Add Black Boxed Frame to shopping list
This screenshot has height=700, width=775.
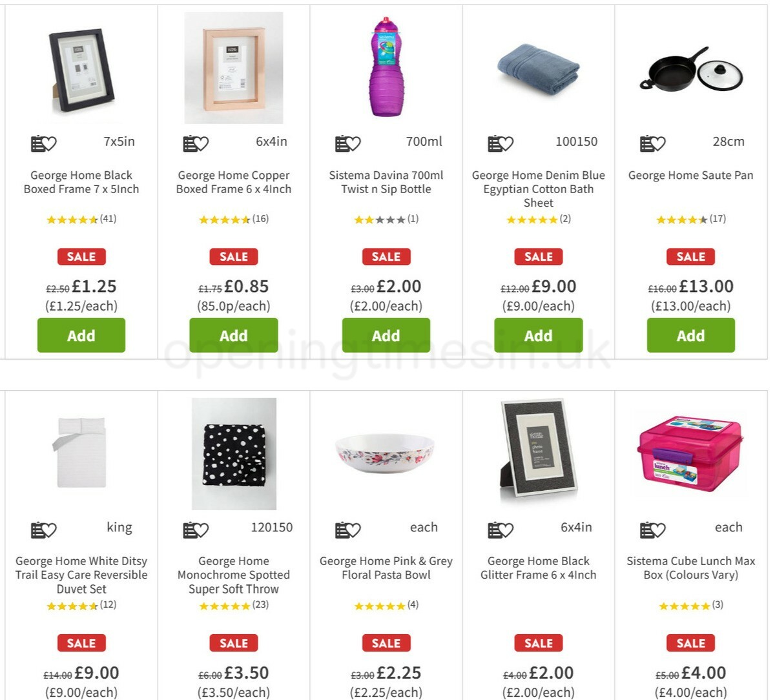coord(36,143)
